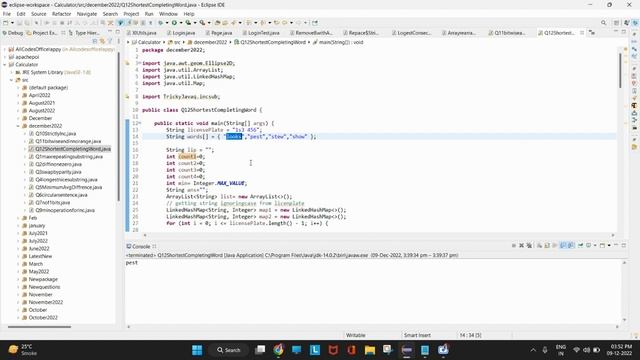The height and width of the screenshot is (360, 640).
Task: Open Q7noffonspase.java in Package Explorer
Action: [x=53, y=203]
